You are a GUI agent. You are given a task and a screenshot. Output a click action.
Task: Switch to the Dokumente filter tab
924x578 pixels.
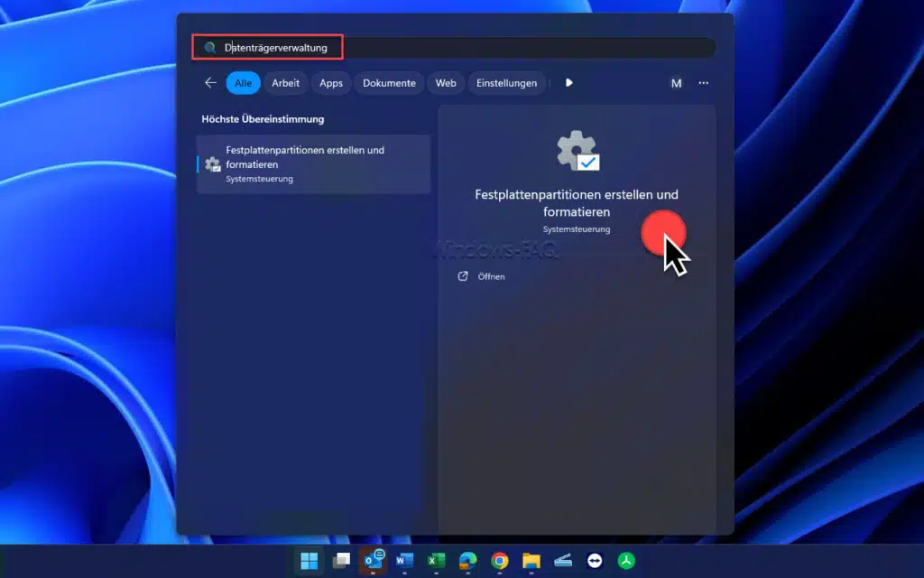[389, 83]
